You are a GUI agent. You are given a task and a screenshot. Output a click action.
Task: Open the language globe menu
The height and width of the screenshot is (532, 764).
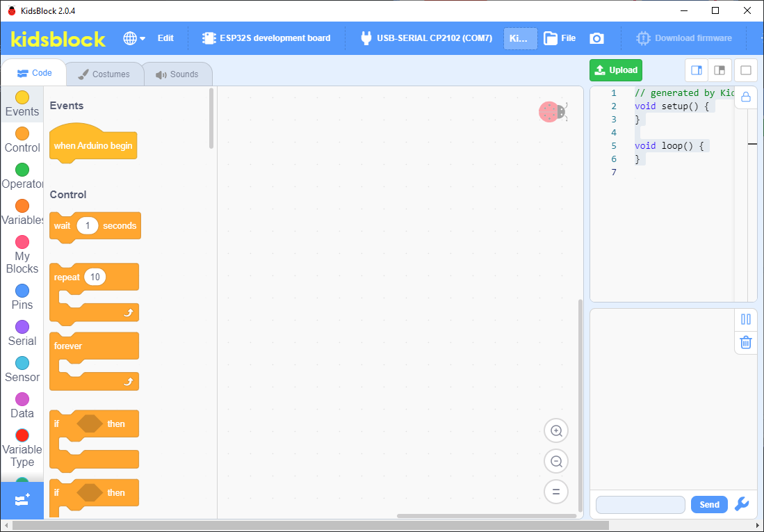(x=134, y=38)
